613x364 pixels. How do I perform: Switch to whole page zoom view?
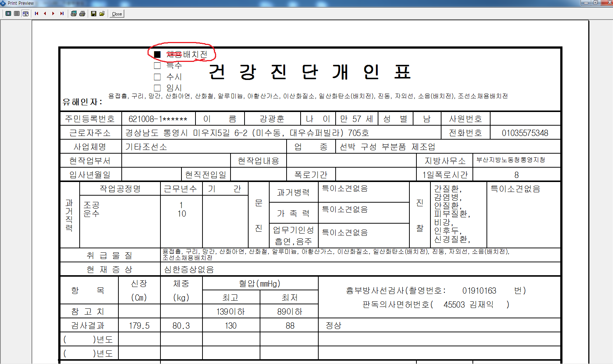pyautogui.click(x=8, y=14)
